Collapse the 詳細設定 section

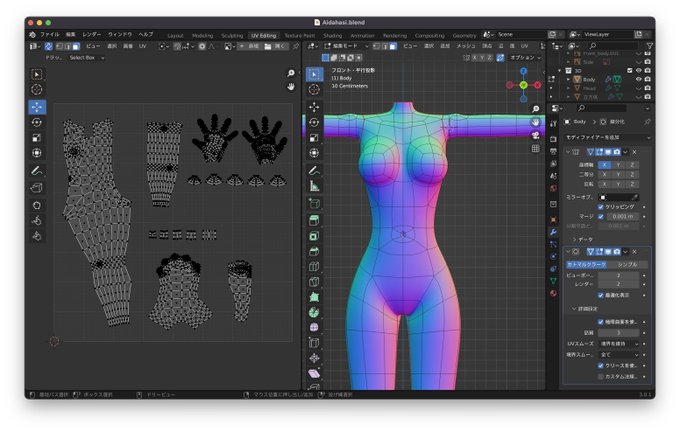(x=585, y=308)
